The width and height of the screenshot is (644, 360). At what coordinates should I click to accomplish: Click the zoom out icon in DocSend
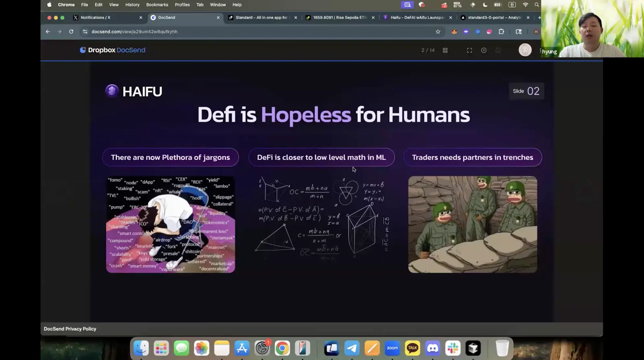point(498,50)
